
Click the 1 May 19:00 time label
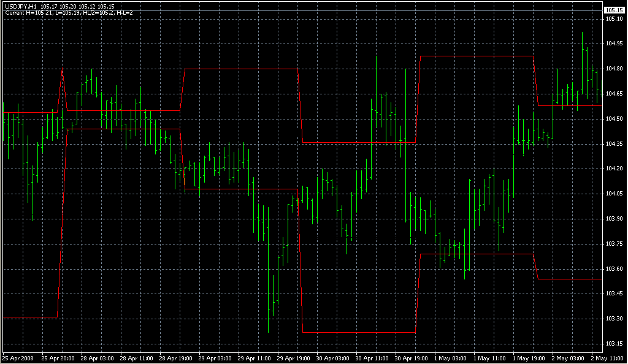click(529, 358)
